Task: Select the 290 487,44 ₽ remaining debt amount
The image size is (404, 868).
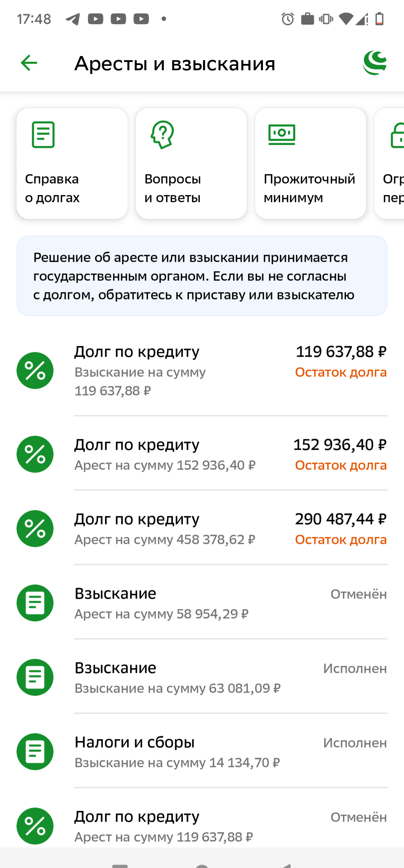Action: pos(341,519)
